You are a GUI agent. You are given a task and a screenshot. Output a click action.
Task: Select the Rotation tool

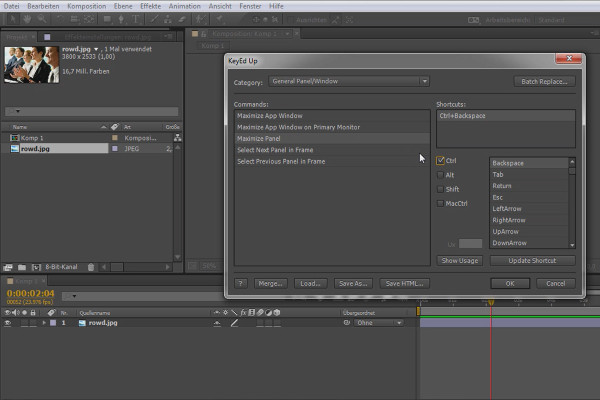[x=60, y=19]
